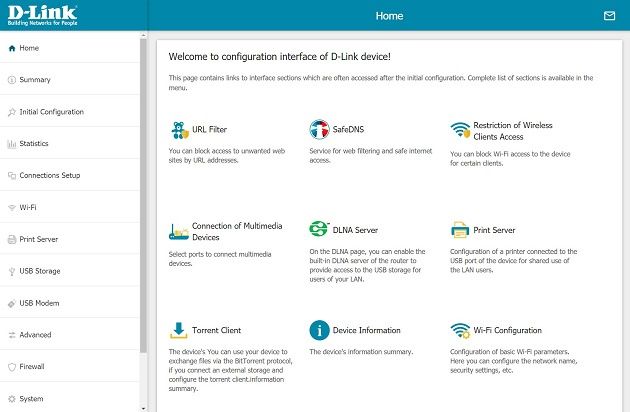Click the Print Server printer icon in sidebar
630x412 pixels.
click(12, 240)
